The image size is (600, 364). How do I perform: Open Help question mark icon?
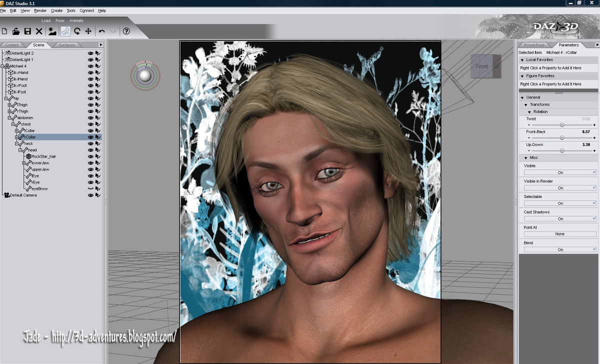point(126,31)
